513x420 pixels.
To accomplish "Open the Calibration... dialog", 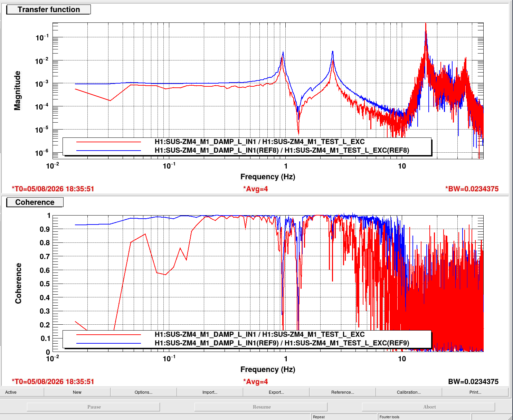I will [409, 392].
